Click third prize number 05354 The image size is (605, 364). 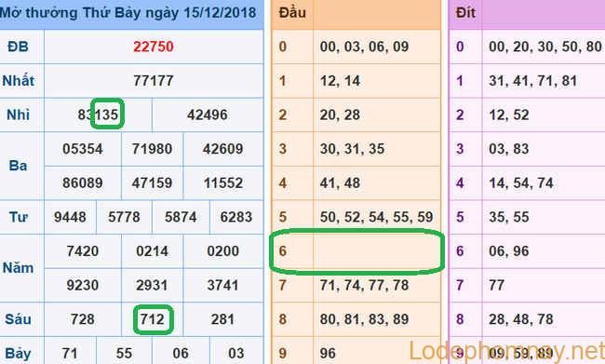pyautogui.click(x=83, y=149)
